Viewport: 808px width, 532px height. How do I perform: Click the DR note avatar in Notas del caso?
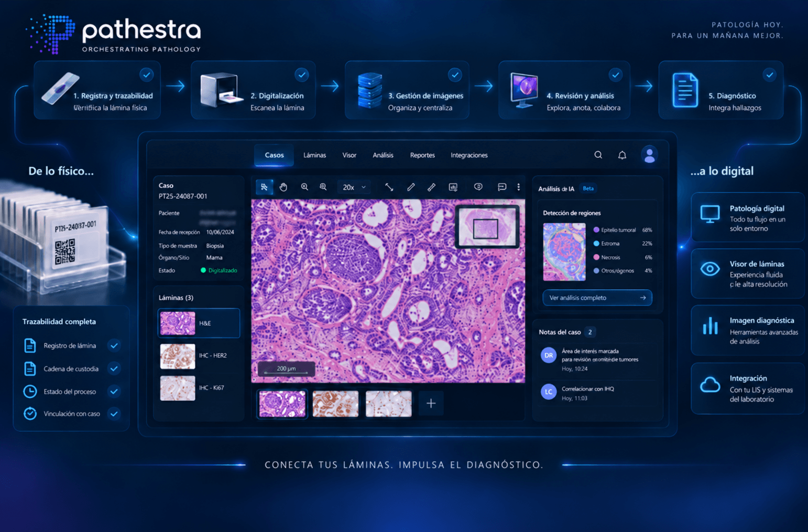549,355
